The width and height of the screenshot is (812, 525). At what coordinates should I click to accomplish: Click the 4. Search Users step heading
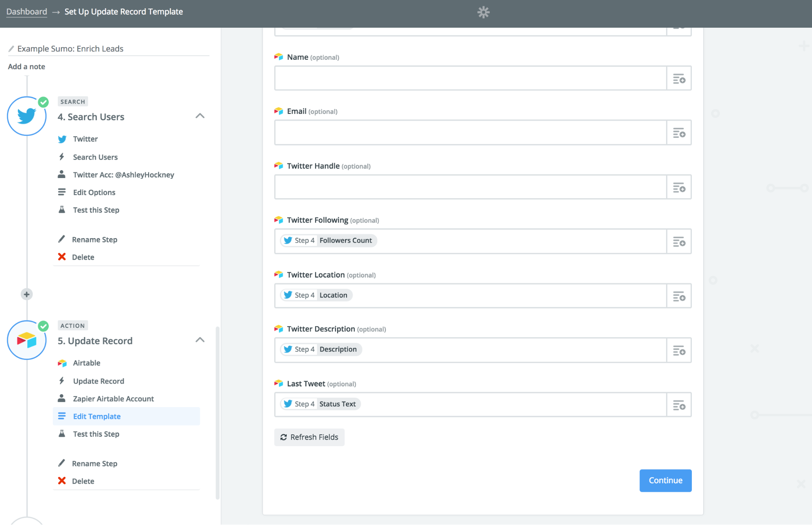pyautogui.click(x=91, y=117)
